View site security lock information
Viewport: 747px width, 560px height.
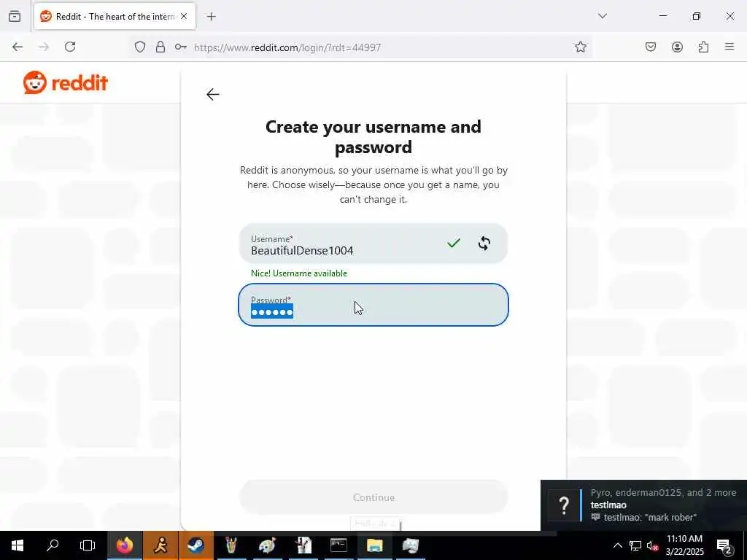click(x=160, y=47)
